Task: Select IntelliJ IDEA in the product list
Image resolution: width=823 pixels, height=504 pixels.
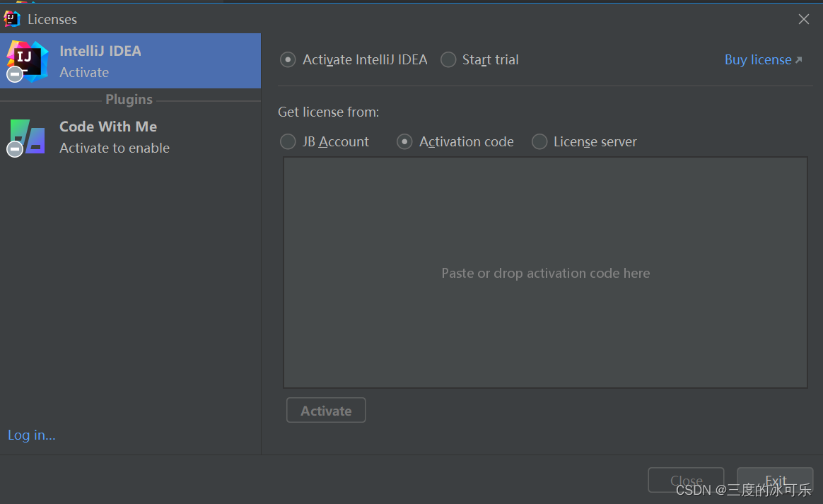Action: point(130,61)
